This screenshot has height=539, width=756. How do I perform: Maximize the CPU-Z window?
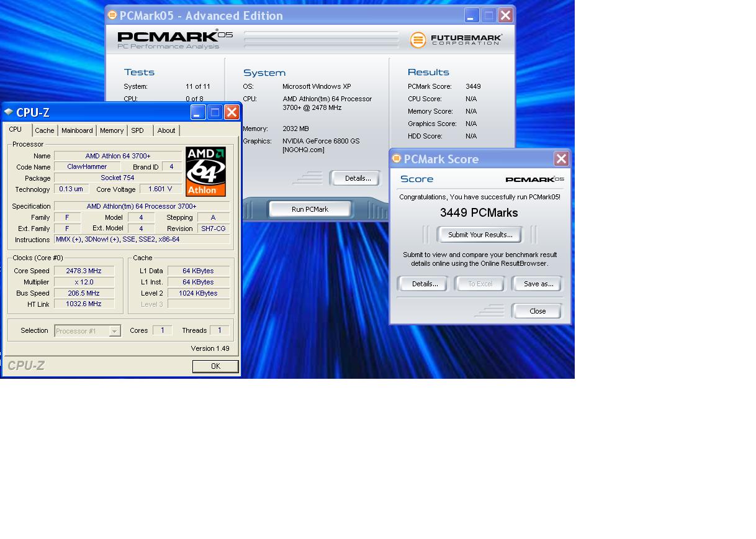pos(215,112)
